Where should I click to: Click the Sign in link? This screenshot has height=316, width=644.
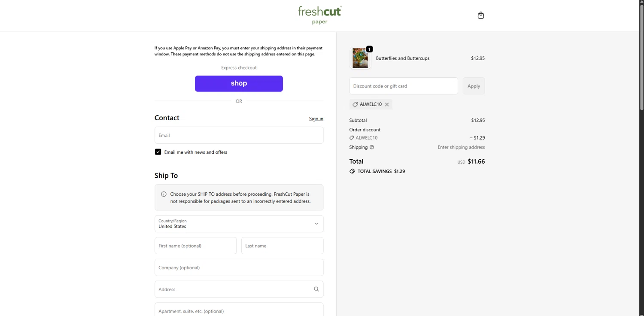[316, 119]
